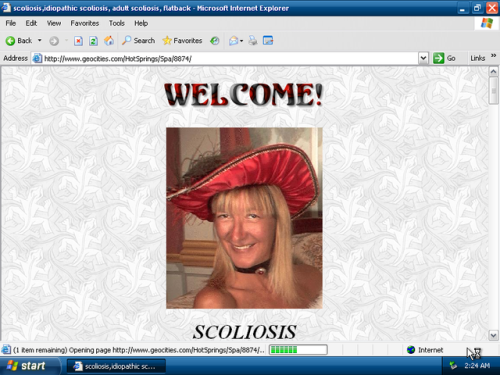The image size is (500, 375).
Task: Refresh the page with the Refresh icon
Action: [x=93, y=41]
